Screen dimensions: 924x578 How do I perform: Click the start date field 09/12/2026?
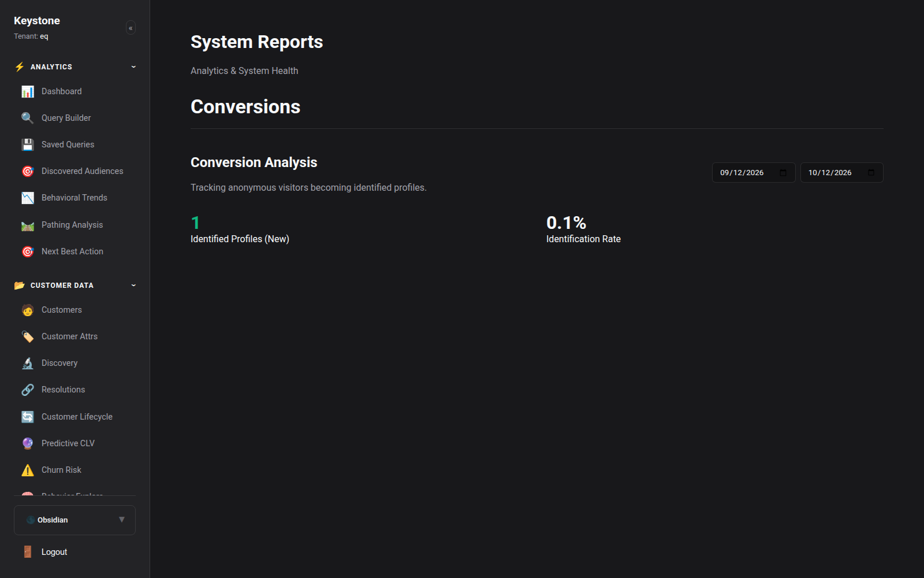(754, 172)
